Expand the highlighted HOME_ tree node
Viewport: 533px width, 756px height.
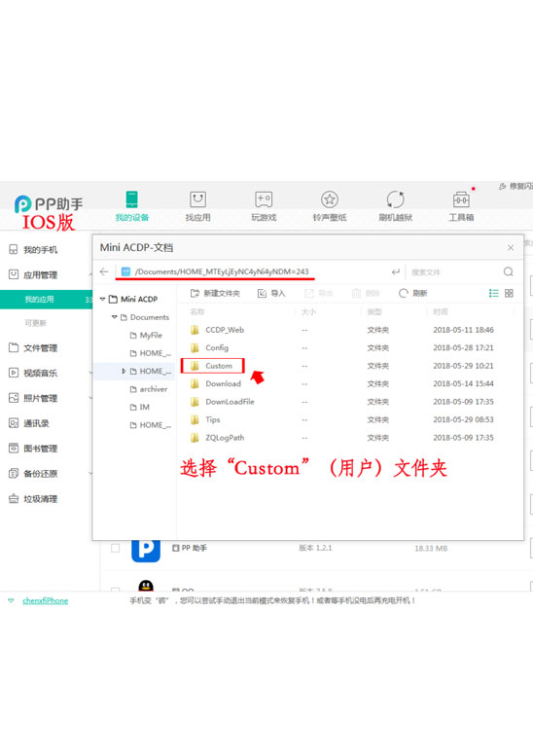coord(124,372)
